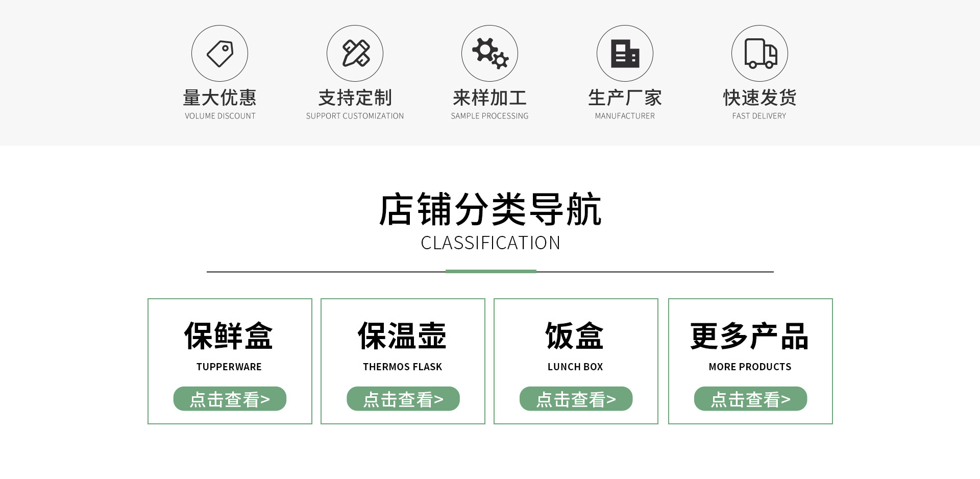The image size is (980, 479).
Task: Click the 量大优惠 text label
Action: [x=219, y=98]
